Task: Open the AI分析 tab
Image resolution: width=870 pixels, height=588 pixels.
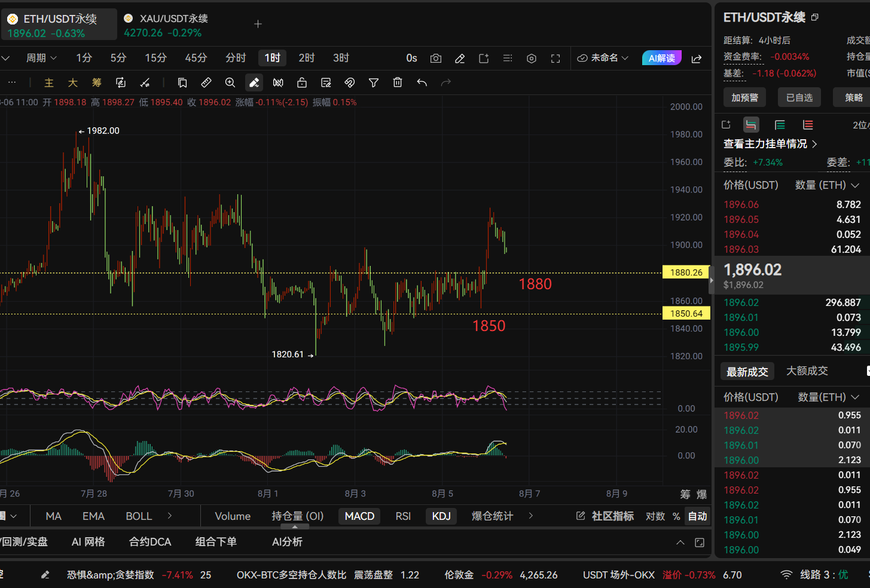Action: pos(287,542)
